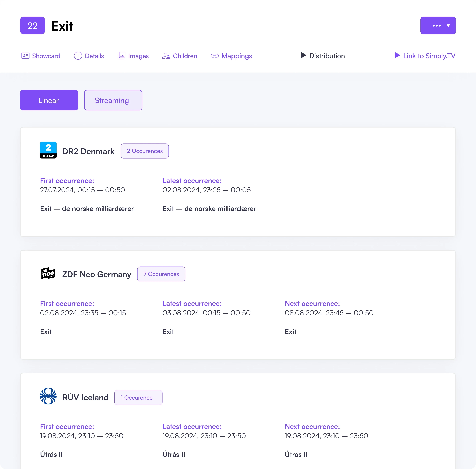Click the Distribution button

(x=322, y=56)
